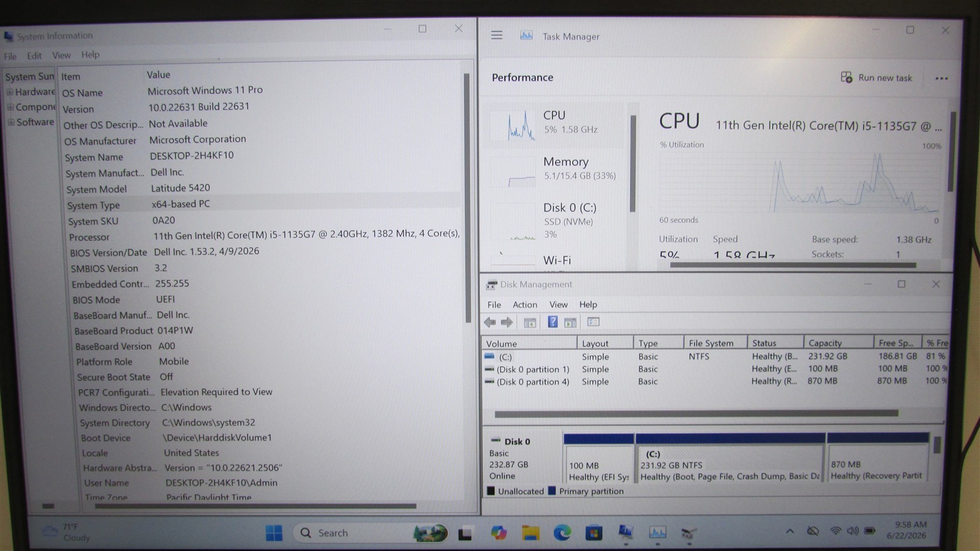Select the BIOS Version/Date row
Viewport: 980px width, 551px height.
[265, 252]
